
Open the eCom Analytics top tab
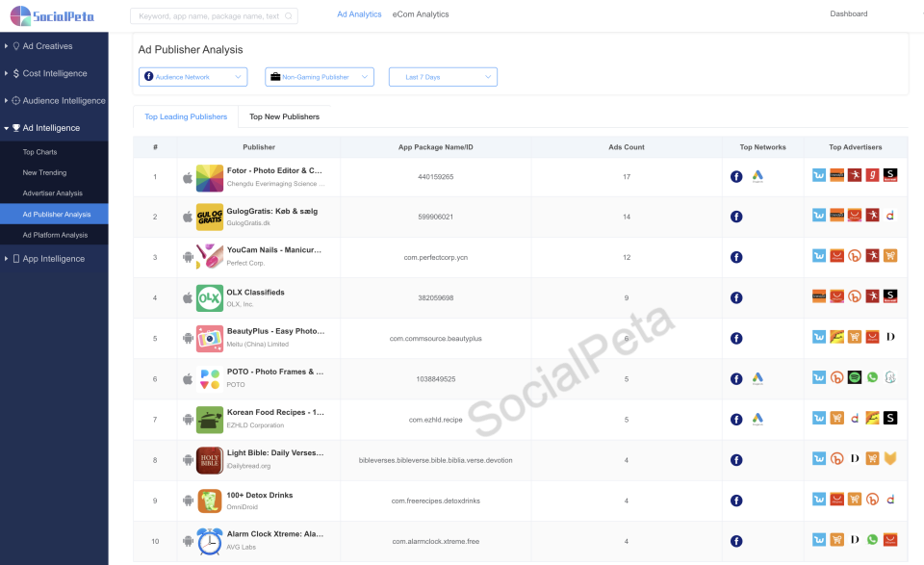421,14
